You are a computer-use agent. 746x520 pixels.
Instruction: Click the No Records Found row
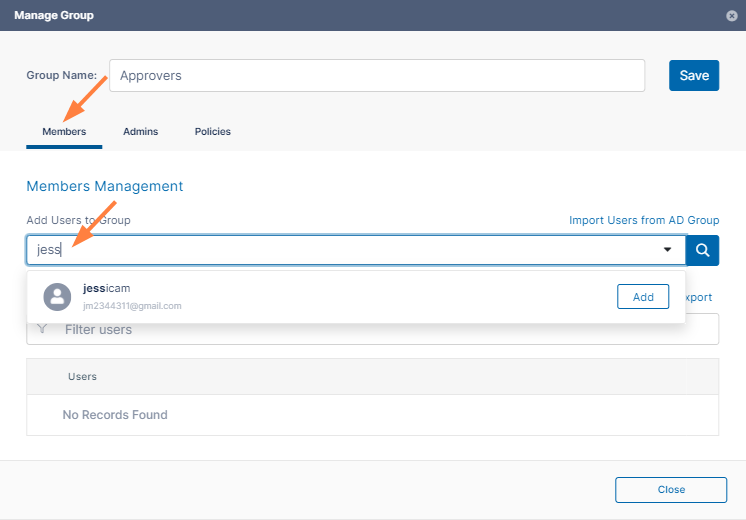pos(115,415)
